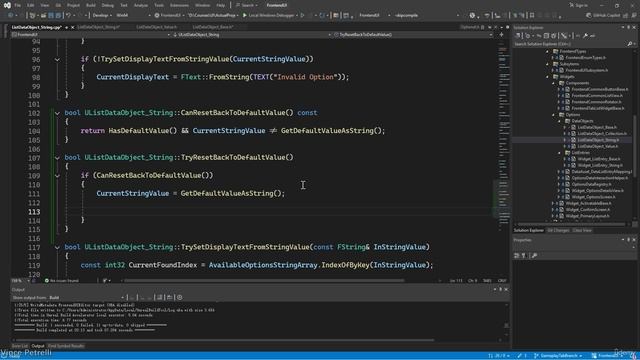Select Widget_OptionsScreen.h in Solution Explorer
This screenshot has height=360, width=640.
pos(593,197)
